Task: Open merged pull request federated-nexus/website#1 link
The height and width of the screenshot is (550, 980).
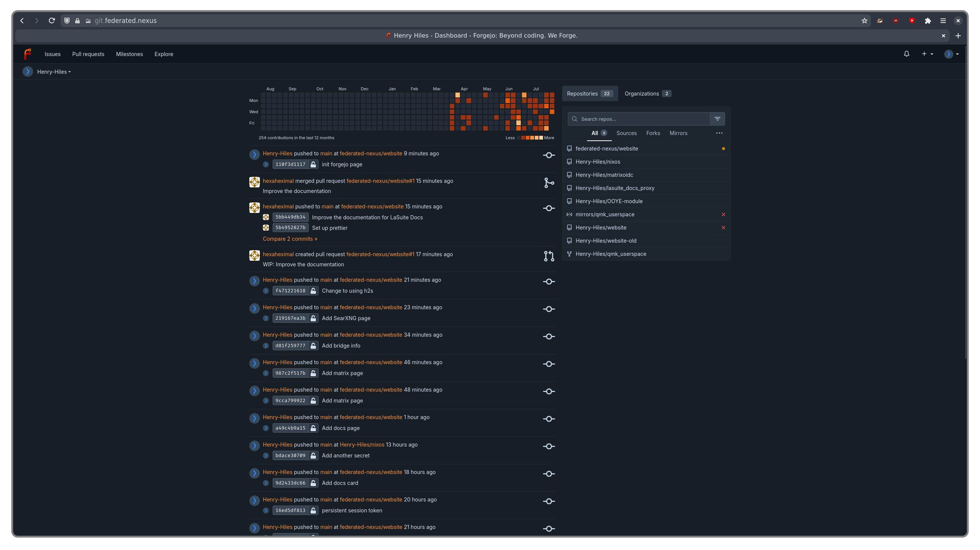Action: click(381, 181)
